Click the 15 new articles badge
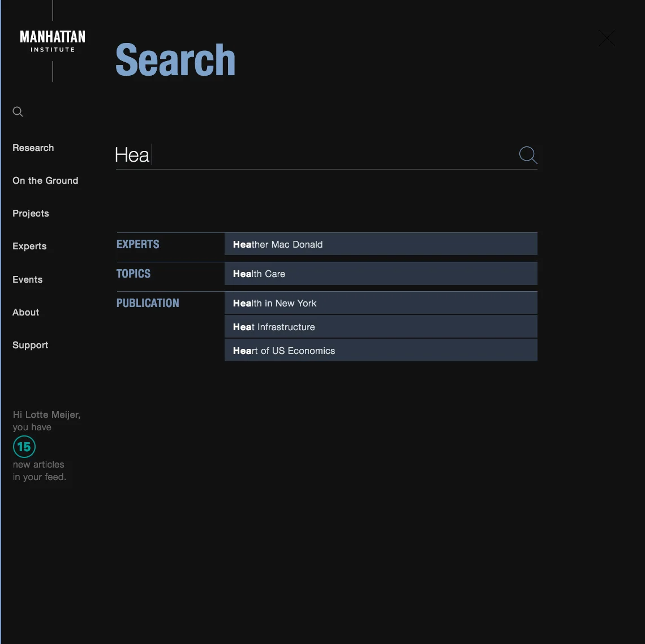Viewport: 645px width, 644px height. click(x=24, y=447)
